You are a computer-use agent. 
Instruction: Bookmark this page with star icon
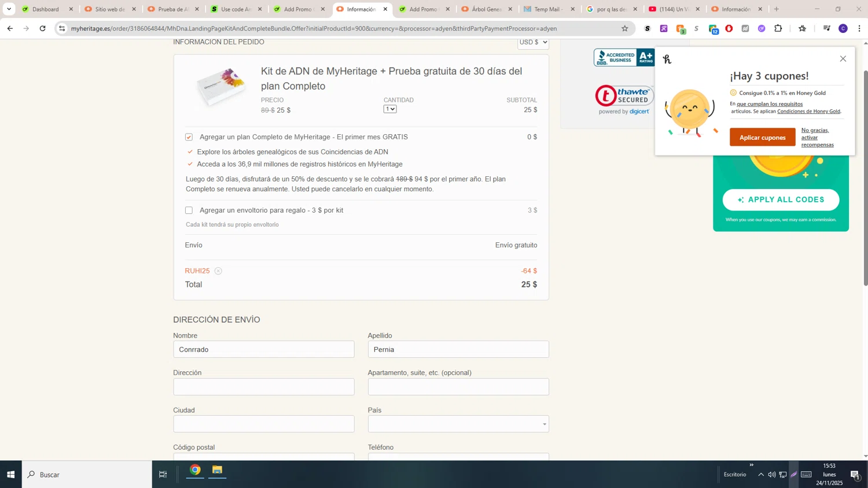624,28
